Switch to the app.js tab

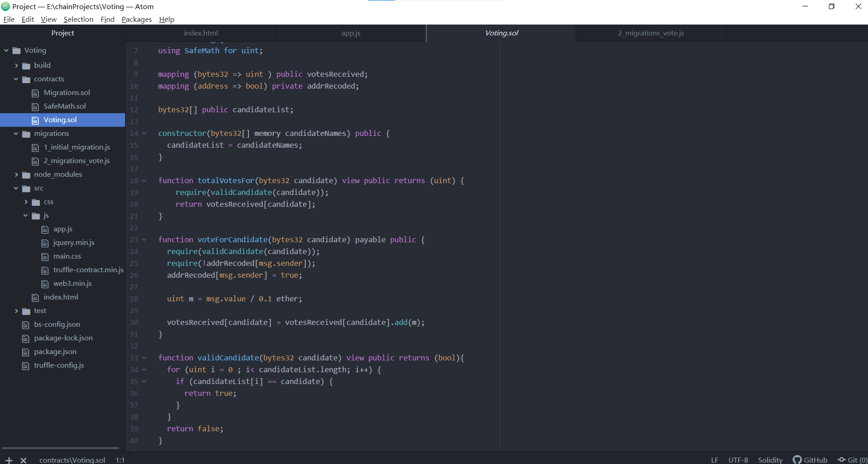[x=351, y=33]
